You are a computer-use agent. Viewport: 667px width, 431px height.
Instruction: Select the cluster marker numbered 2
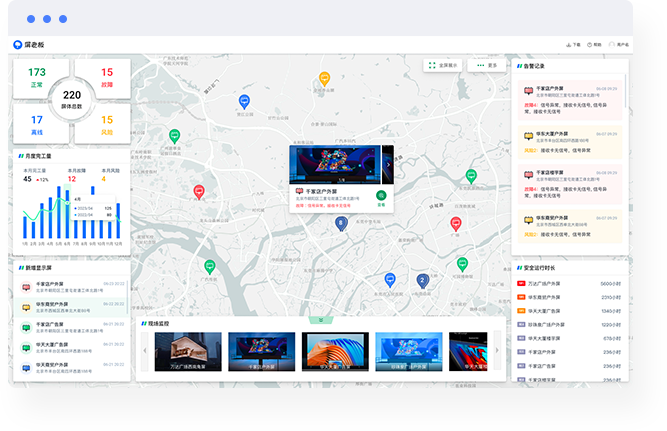click(x=422, y=281)
